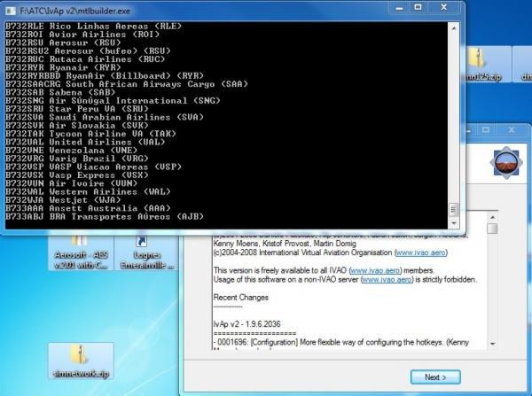Click installer text box scroll down arrow
Viewport: 532px width, 396px height.
493,344
